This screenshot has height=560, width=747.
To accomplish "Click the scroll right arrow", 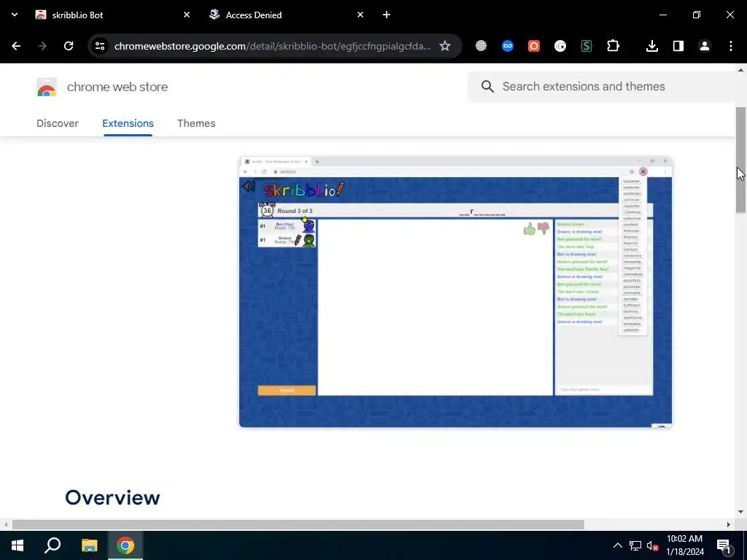I will [x=729, y=524].
